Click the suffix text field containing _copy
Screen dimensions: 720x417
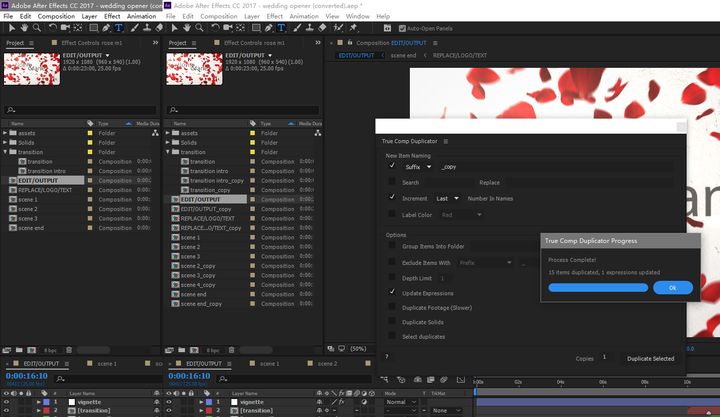(556, 167)
